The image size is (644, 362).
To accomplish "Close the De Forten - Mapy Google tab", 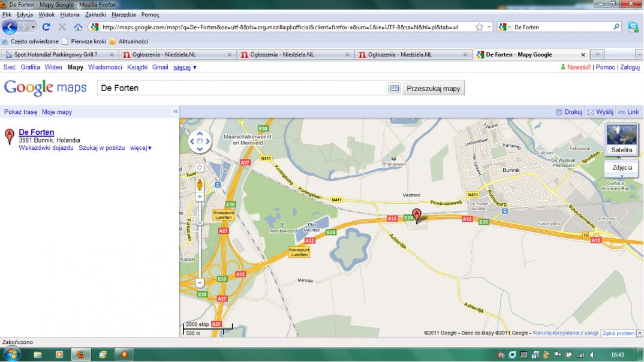I will click(x=583, y=55).
